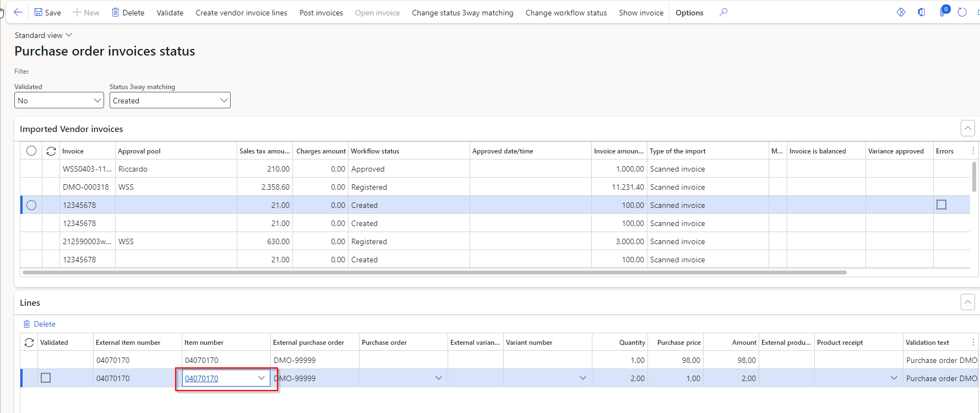Click the Save toolbar button
This screenshot has height=413, width=980.
[47, 12]
